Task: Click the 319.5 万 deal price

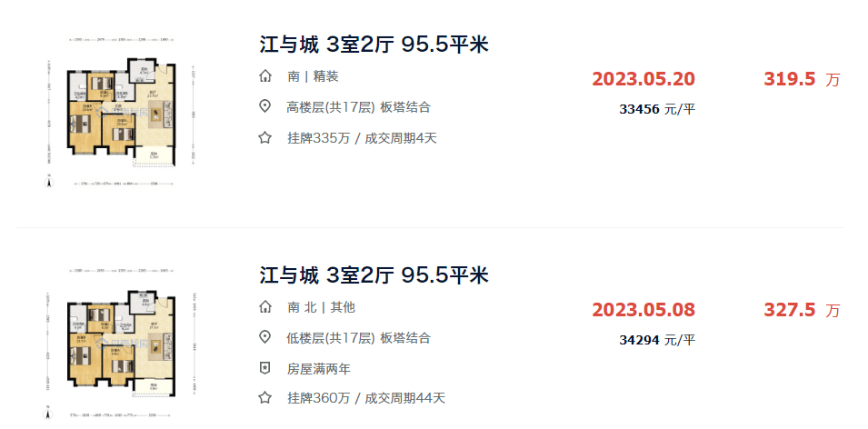Action: 803,79
